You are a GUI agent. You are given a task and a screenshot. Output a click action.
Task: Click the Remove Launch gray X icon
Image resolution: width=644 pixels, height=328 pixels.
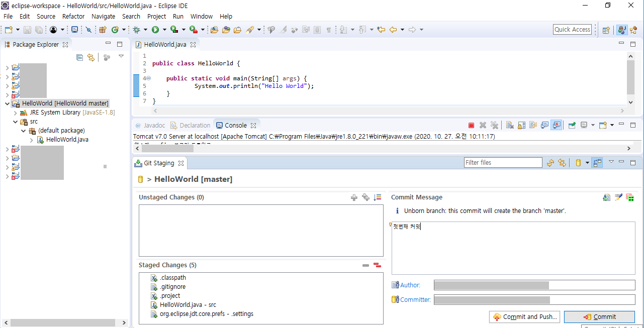[x=483, y=125]
